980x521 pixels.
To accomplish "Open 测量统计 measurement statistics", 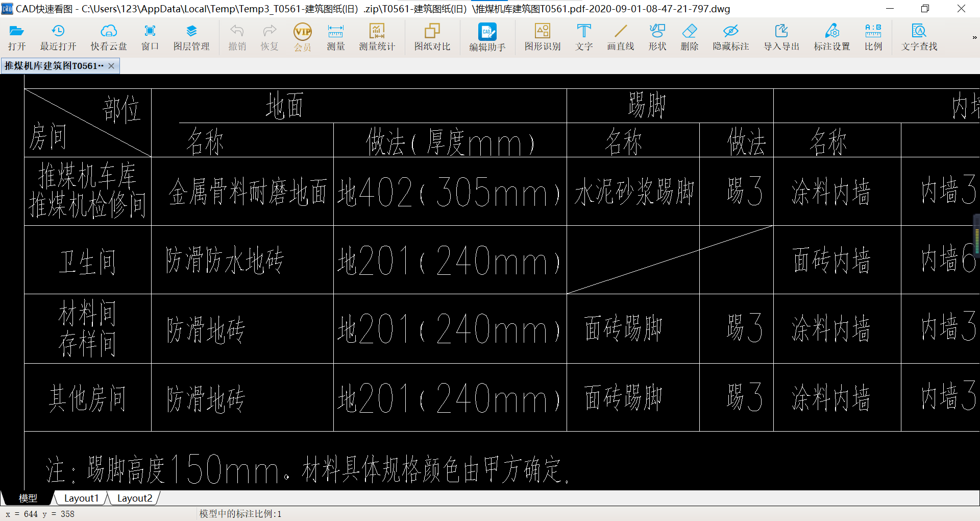I will [x=377, y=38].
